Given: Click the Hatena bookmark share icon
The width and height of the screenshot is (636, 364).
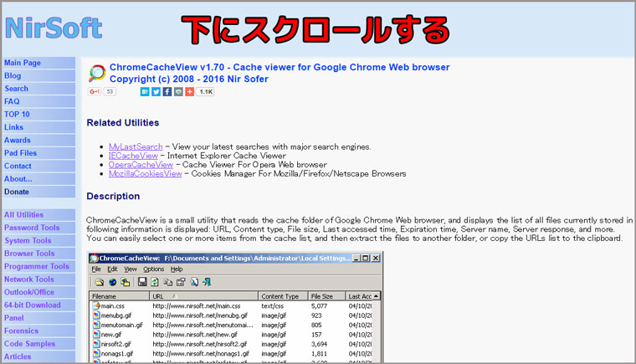Looking at the screenshot, I should pyautogui.click(x=145, y=91).
